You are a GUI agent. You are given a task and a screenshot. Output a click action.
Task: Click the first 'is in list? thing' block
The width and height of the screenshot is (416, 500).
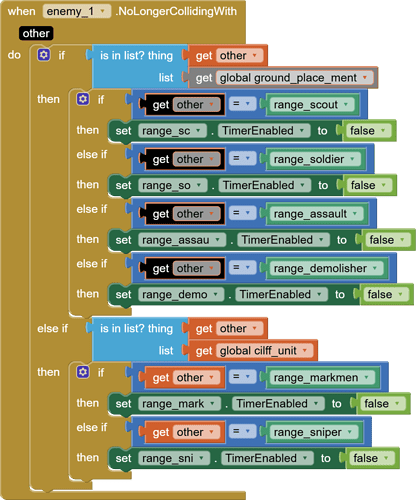[136, 67]
